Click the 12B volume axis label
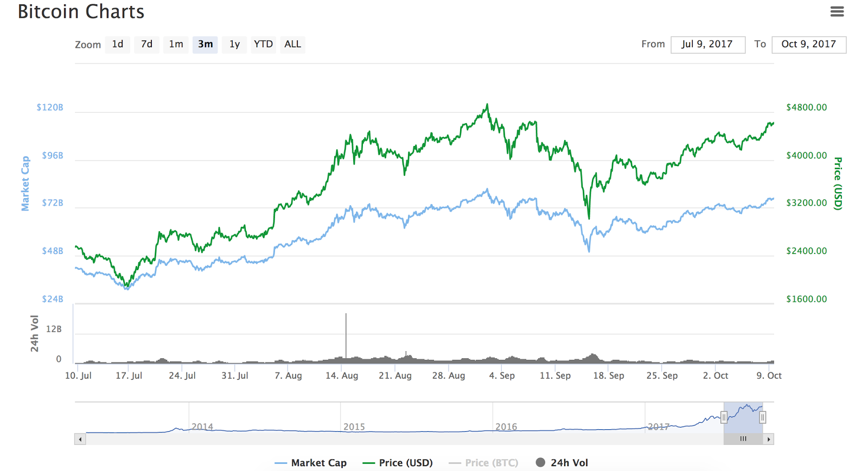Image resolution: width=868 pixels, height=471 pixels. point(54,329)
